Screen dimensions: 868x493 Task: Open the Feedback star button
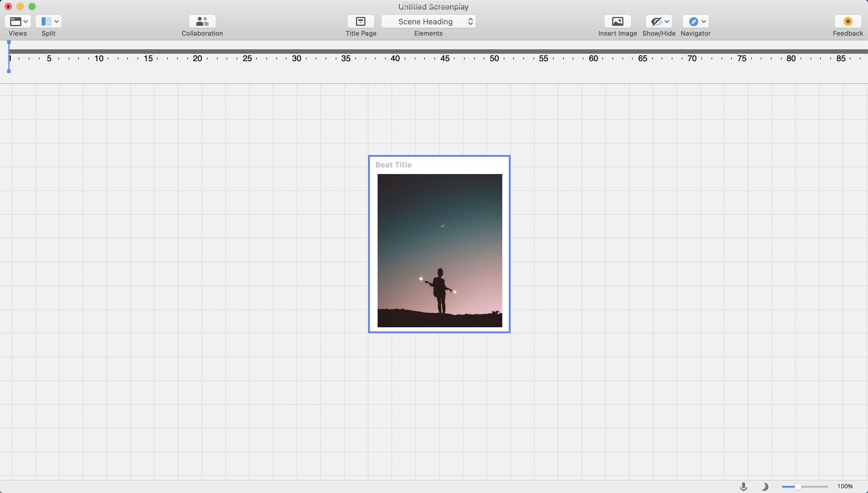[848, 21]
